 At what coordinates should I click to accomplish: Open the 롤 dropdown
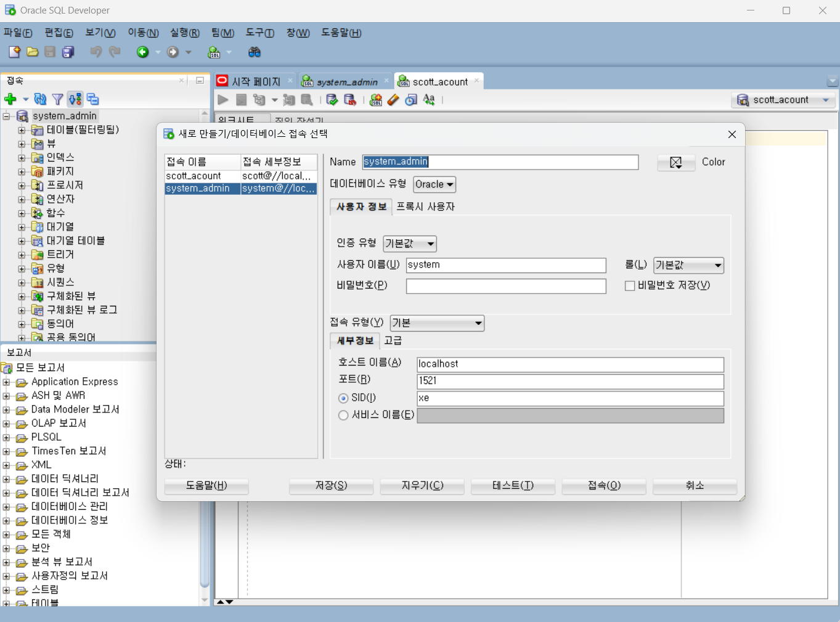pos(688,266)
